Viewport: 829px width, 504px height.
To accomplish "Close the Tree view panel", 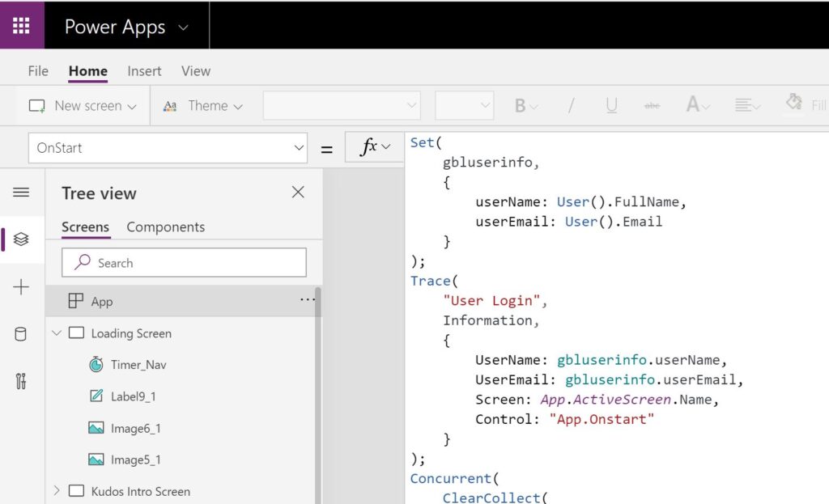I will pyautogui.click(x=298, y=193).
